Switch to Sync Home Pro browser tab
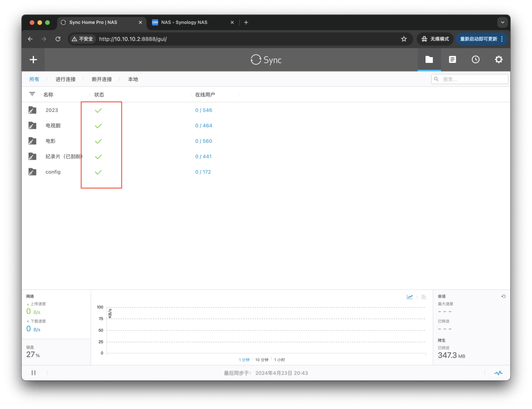The image size is (532, 409). click(x=102, y=22)
